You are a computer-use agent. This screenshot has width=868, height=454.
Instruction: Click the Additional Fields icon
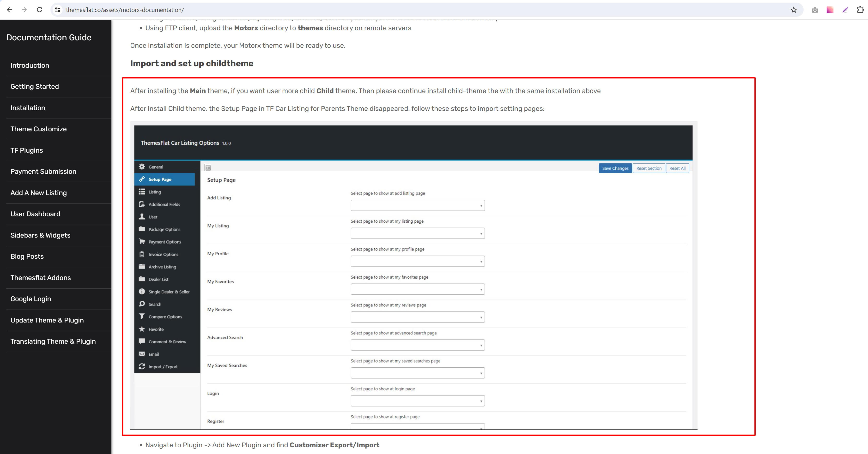click(x=142, y=204)
